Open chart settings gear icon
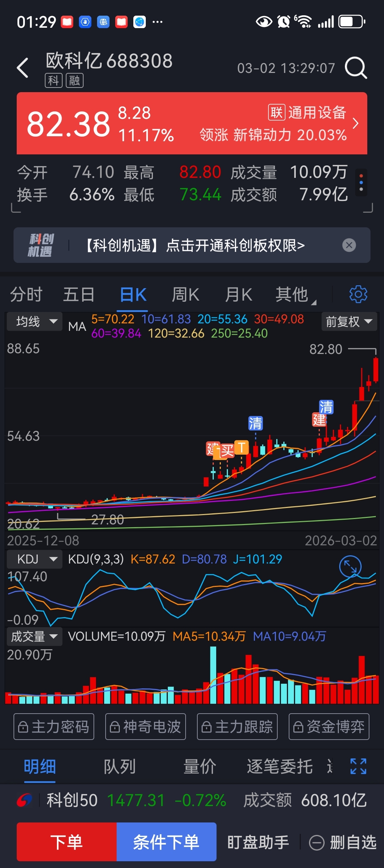The width and height of the screenshot is (384, 868). tap(358, 295)
